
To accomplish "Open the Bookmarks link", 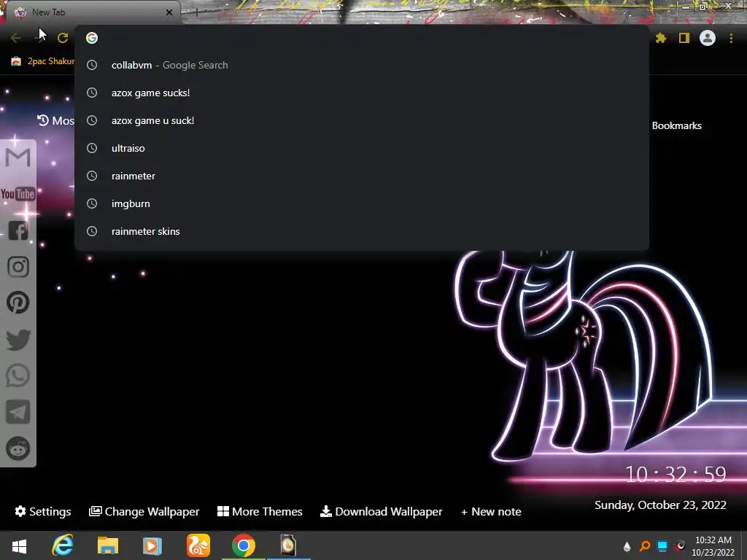I will coord(676,125).
